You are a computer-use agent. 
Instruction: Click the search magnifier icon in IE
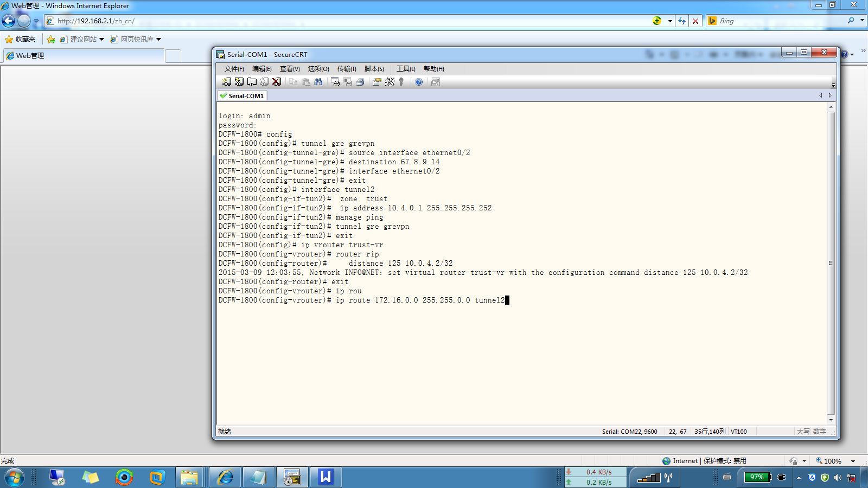(x=851, y=21)
